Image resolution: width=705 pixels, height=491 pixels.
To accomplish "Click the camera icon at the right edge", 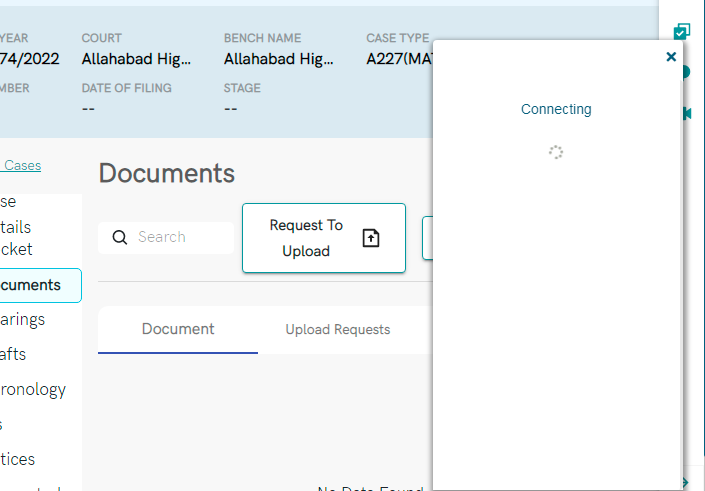I will [x=687, y=113].
